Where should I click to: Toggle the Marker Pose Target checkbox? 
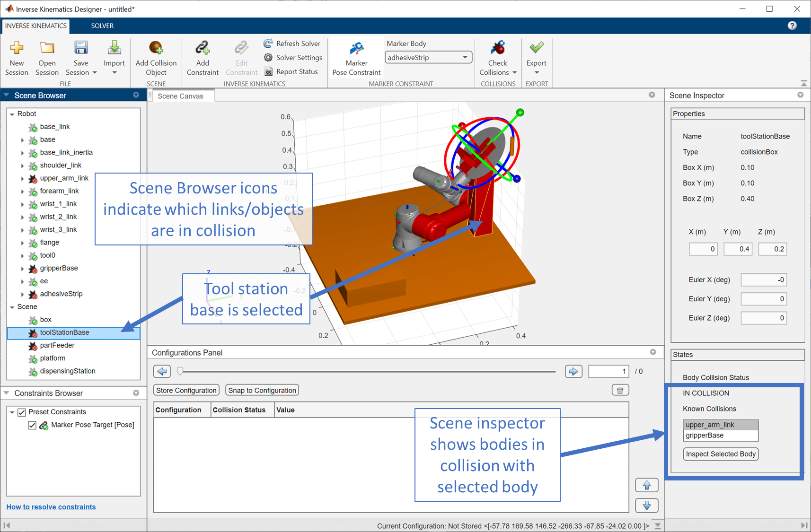32,425
